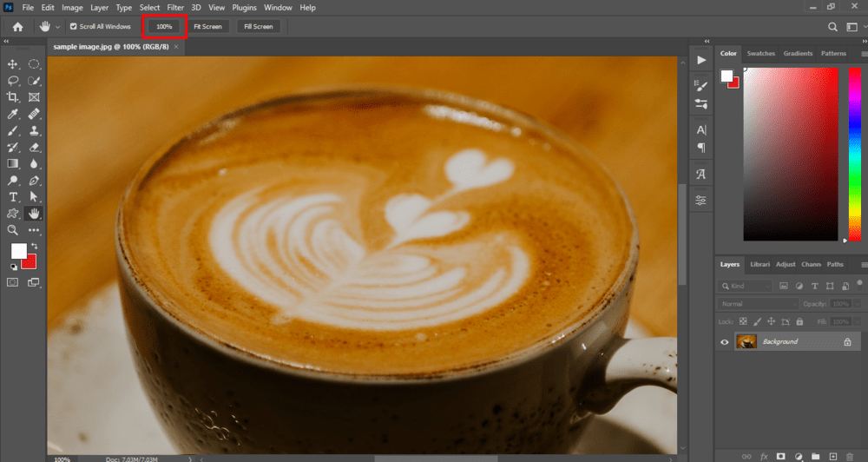Select the Eraser tool

34,148
